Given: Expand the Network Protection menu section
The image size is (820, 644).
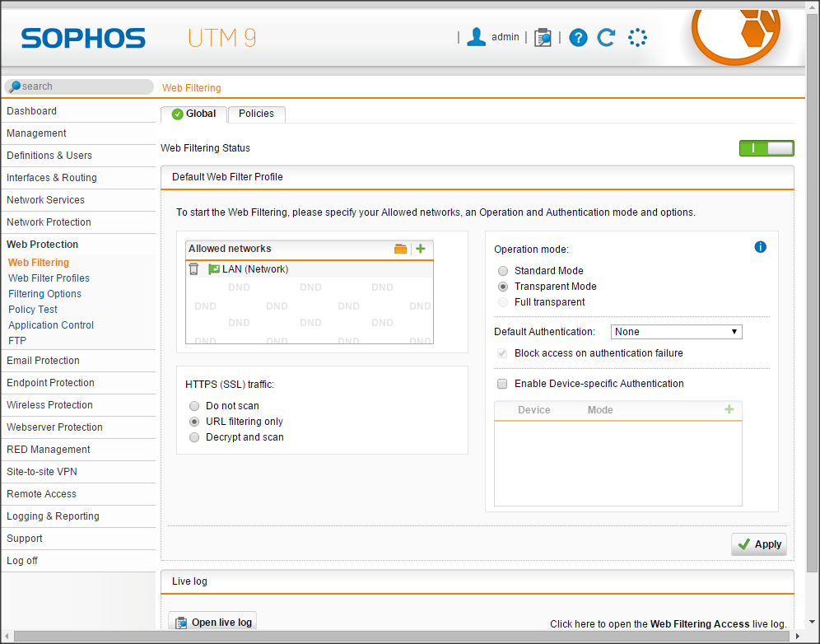Looking at the screenshot, I should (x=49, y=222).
